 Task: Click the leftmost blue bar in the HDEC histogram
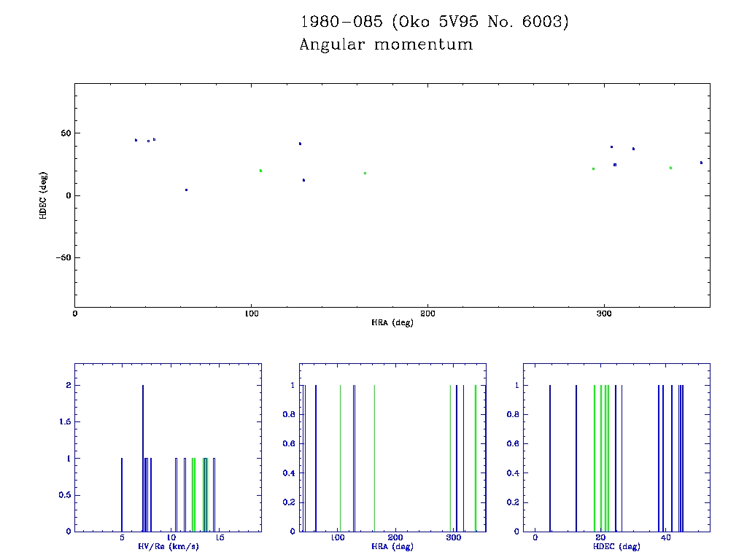[549, 458]
